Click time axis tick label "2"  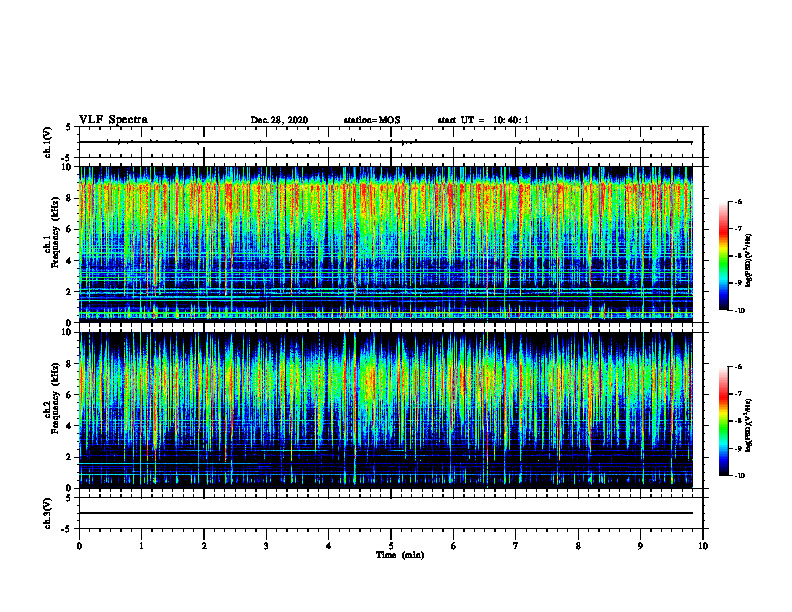tap(204, 546)
